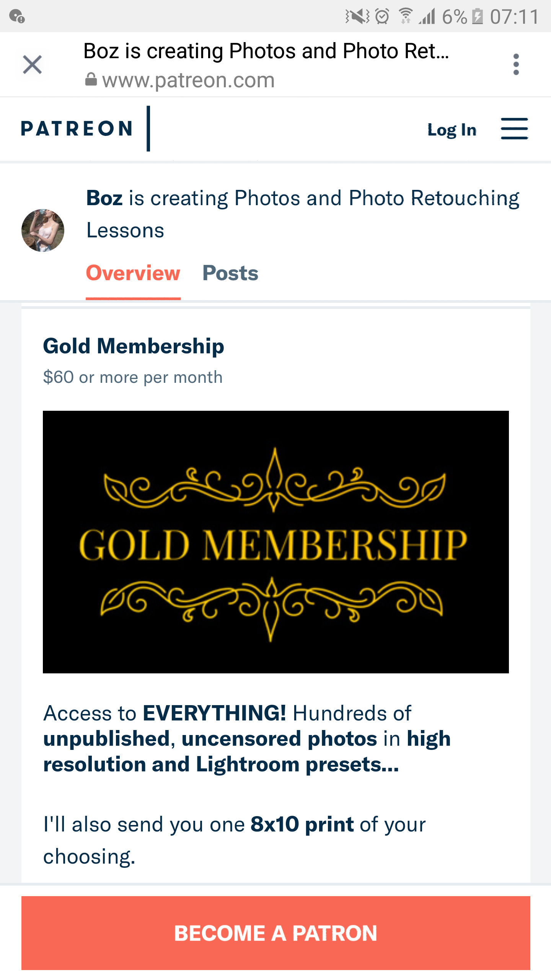Tap the Gold Membership tier heading
Viewport: 551px width, 980px height.
point(134,346)
